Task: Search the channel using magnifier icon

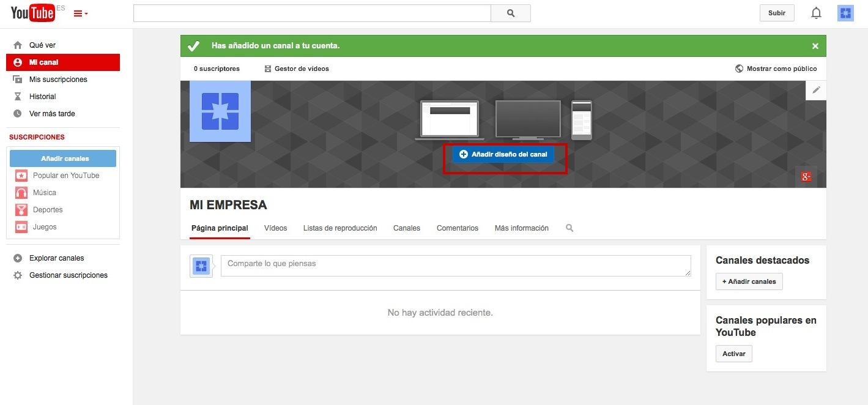Action: [x=569, y=228]
